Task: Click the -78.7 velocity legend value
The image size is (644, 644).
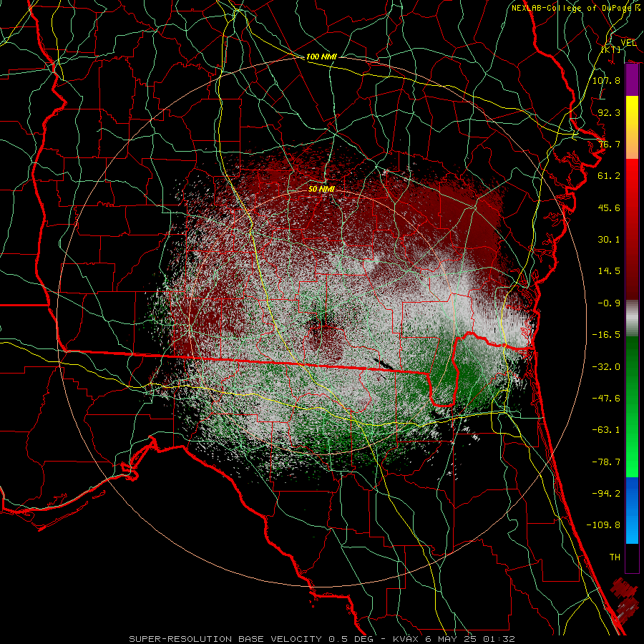Action: pyautogui.click(x=606, y=462)
